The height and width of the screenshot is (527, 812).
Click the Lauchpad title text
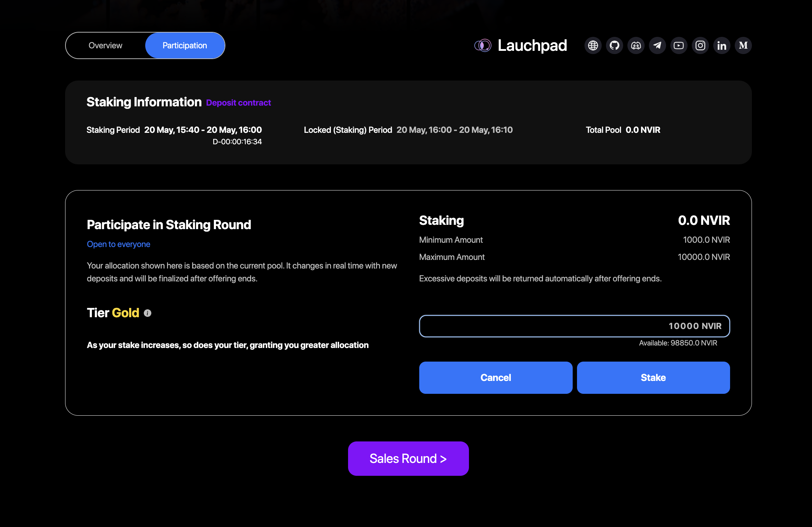tap(532, 45)
